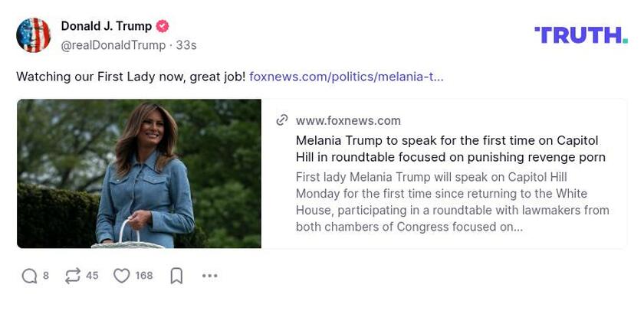
Task: Open the Melania Trump preview photo
Action: pyautogui.click(x=139, y=174)
